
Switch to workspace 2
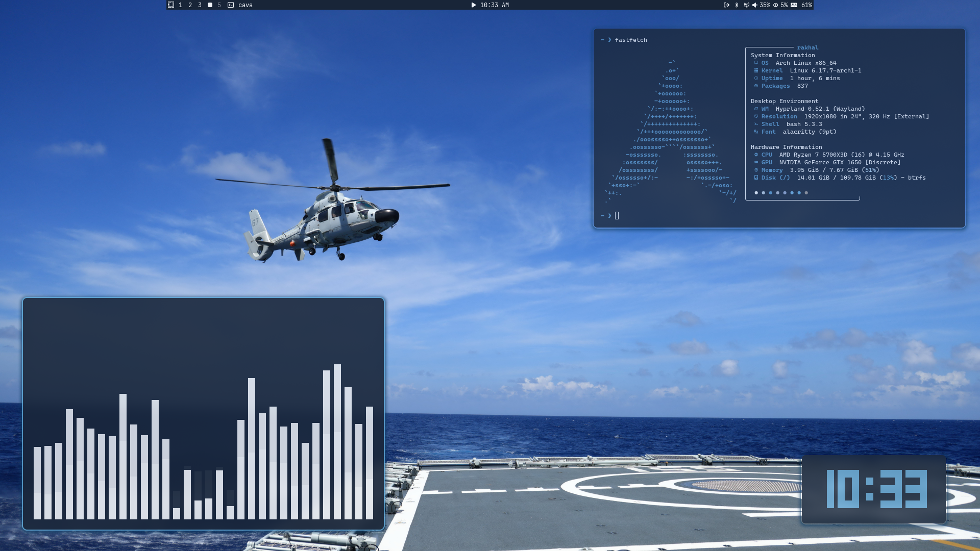click(190, 5)
